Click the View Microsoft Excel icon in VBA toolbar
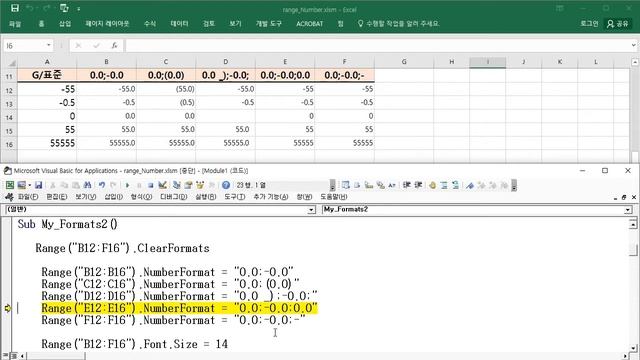 point(10,185)
